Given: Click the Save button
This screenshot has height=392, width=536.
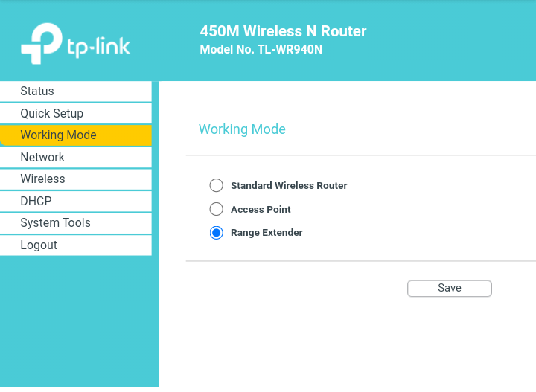Looking at the screenshot, I should pyautogui.click(x=450, y=288).
